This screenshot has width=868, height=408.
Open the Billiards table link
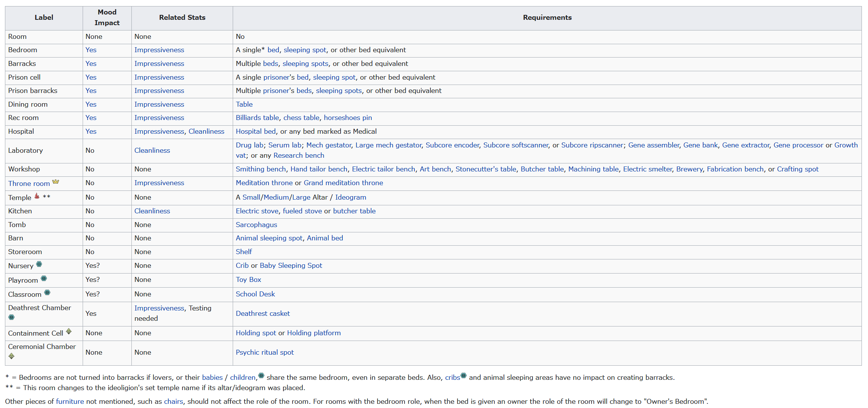click(257, 118)
